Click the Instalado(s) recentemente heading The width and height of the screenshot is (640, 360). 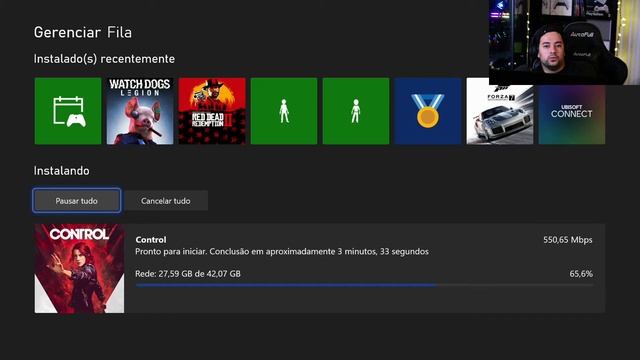tap(104, 59)
